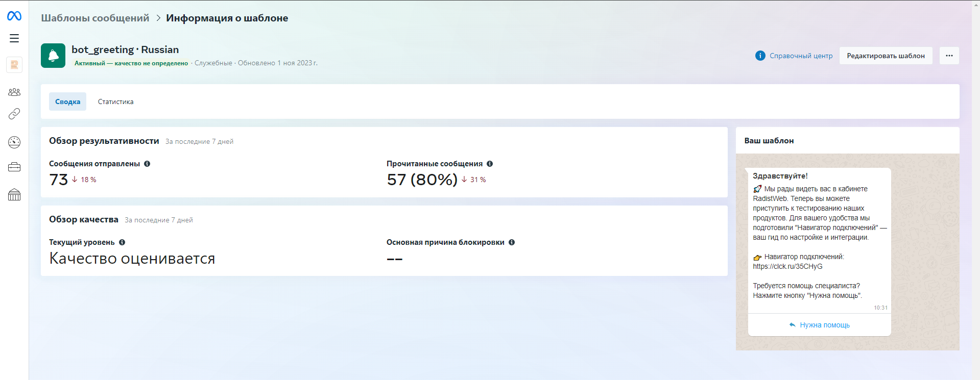Click the blocking reason dashes value
Screen dimensions: 980x380
(395, 259)
